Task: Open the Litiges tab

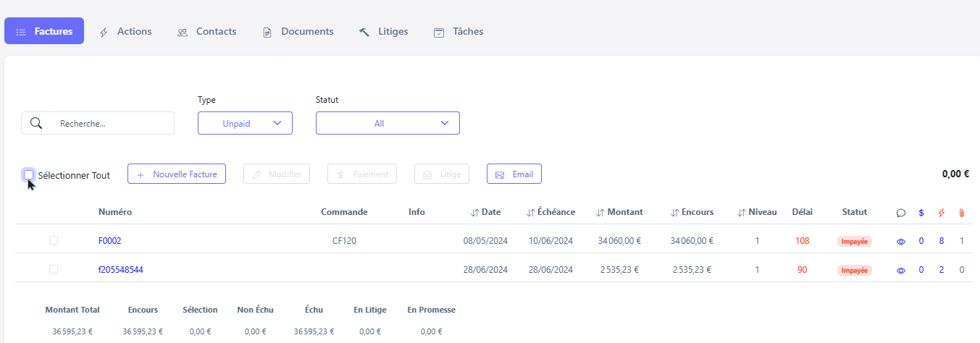Action: (x=384, y=31)
